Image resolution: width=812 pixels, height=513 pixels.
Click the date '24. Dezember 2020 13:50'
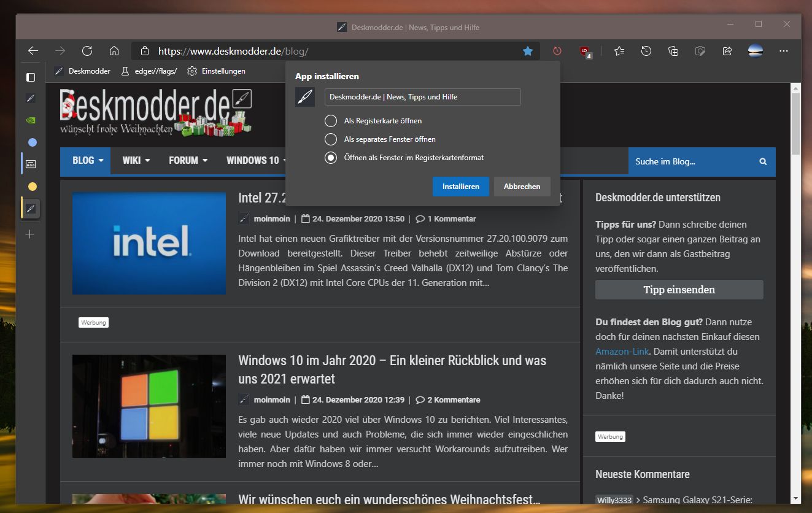point(358,219)
